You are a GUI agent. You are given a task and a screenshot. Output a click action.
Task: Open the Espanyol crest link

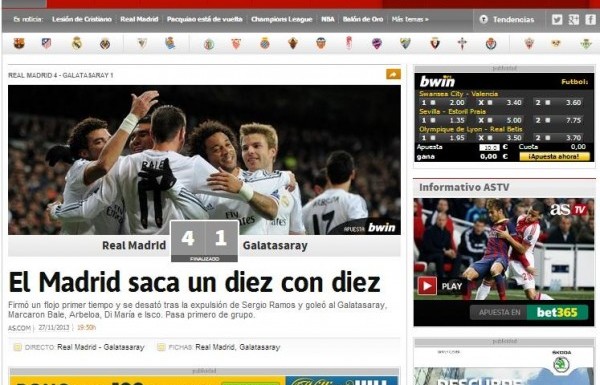click(264, 44)
